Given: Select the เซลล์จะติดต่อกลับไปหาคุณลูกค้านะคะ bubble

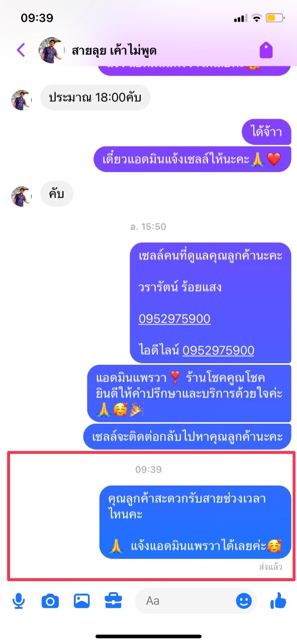Looking at the screenshot, I should pyautogui.click(x=187, y=437).
